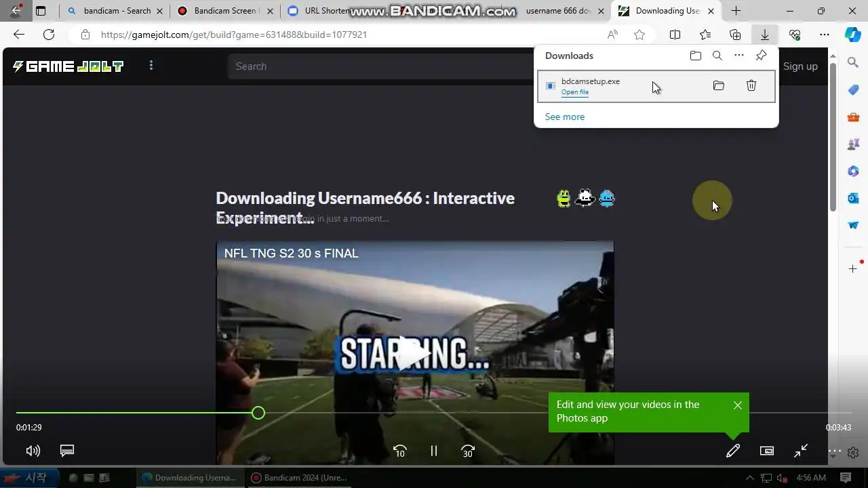Image resolution: width=868 pixels, height=488 pixels.
Task: Add this page to favorites with star
Action: click(x=639, y=35)
